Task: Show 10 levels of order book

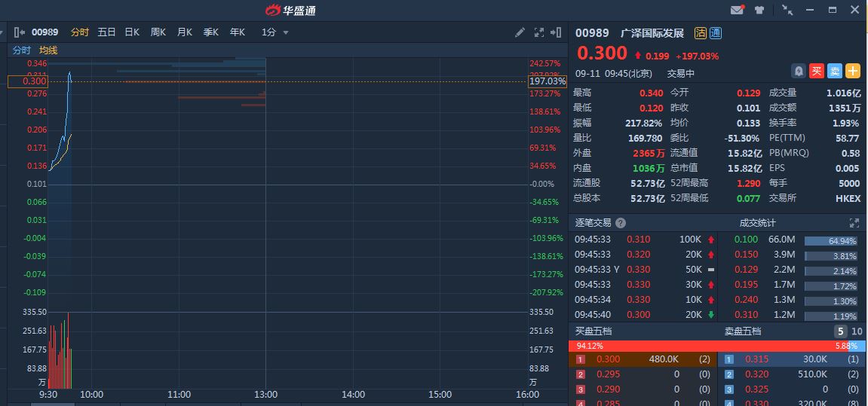Action: 857,331
